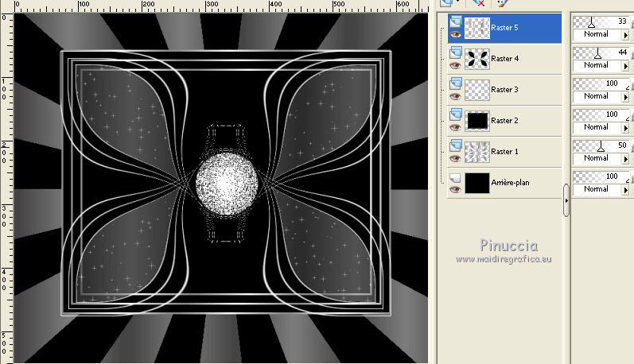The width and height of the screenshot is (634, 364).
Task: Click the layer type icon of Raster 1
Action: tap(456, 145)
